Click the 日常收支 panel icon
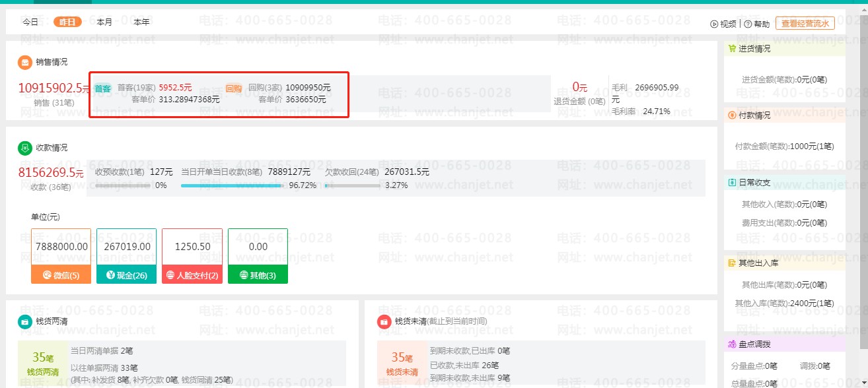 732,183
